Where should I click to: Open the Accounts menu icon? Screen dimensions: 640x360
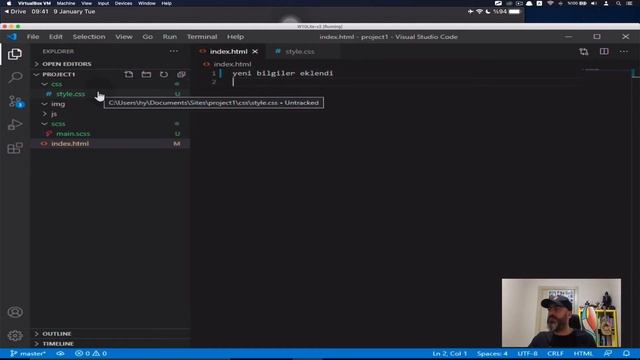point(15,312)
